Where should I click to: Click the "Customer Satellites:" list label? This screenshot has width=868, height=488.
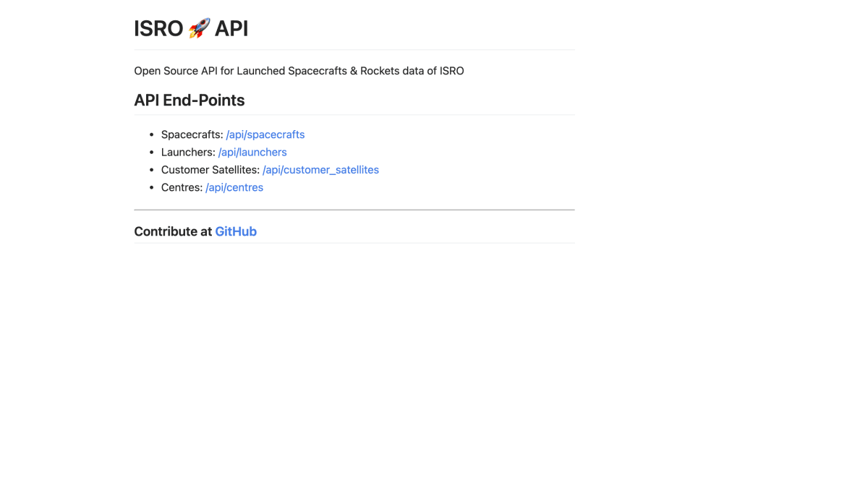pyautogui.click(x=210, y=170)
